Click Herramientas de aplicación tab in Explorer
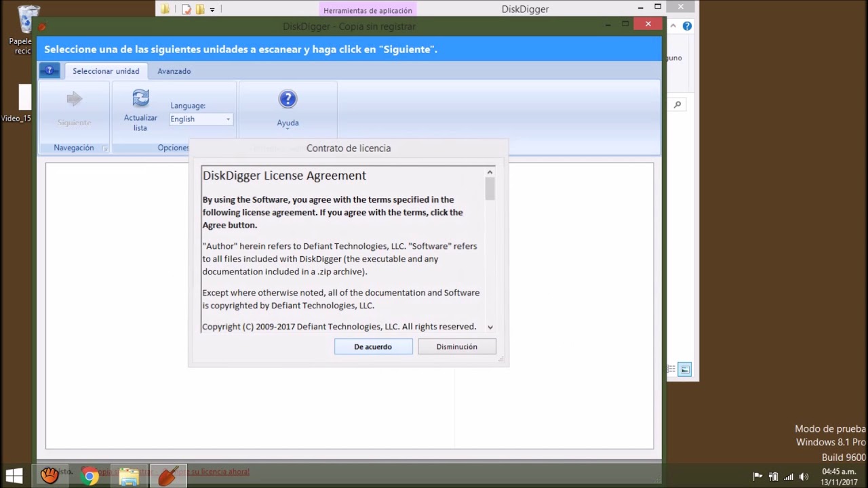The image size is (868, 488). (x=368, y=10)
